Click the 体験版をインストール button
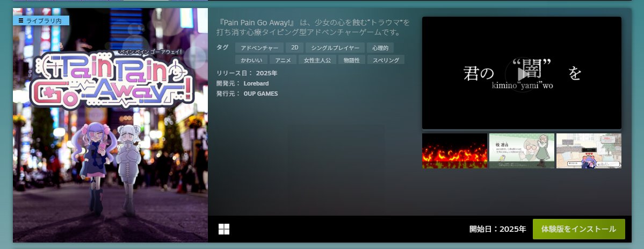Viewport: 644px width, 249px height. [578, 229]
